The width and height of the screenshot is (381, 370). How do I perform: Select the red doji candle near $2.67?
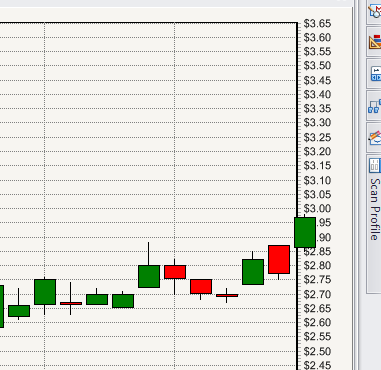(x=71, y=303)
